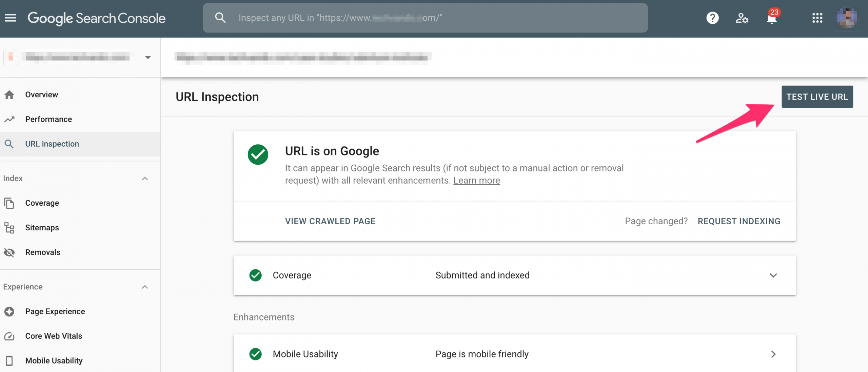Open the account profile avatar
The width and height of the screenshot is (868, 372).
click(x=847, y=18)
